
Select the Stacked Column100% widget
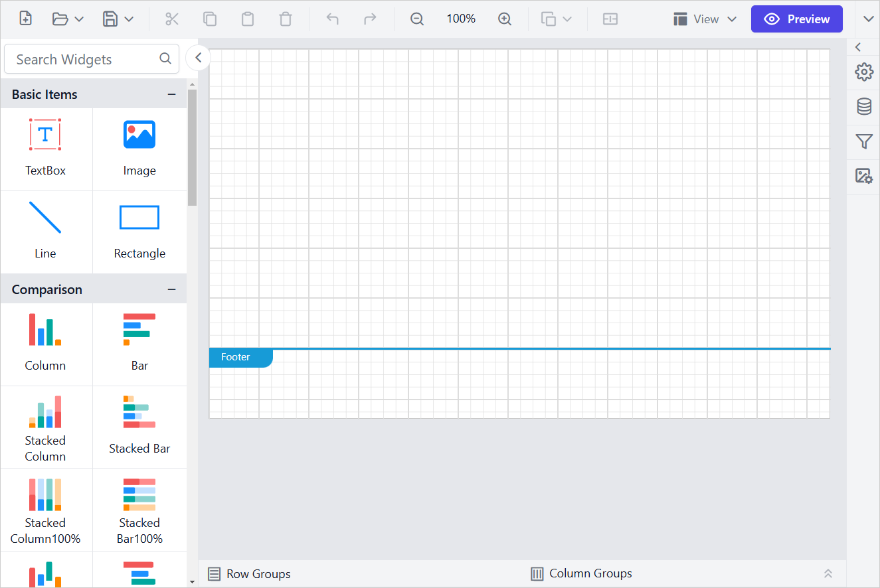click(x=45, y=510)
